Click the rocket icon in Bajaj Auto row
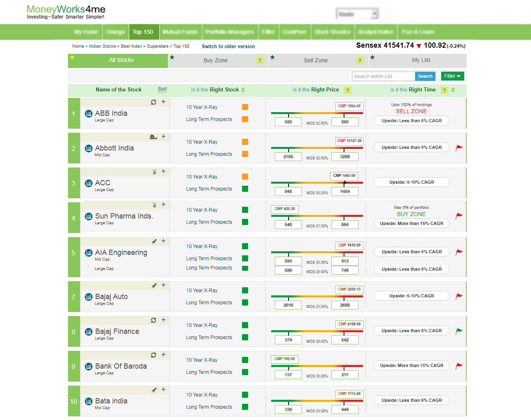The width and height of the screenshot is (531, 420). pos(154,286)
